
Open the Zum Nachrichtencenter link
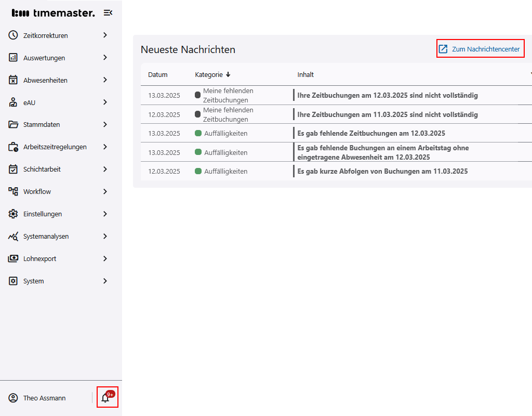480,49
